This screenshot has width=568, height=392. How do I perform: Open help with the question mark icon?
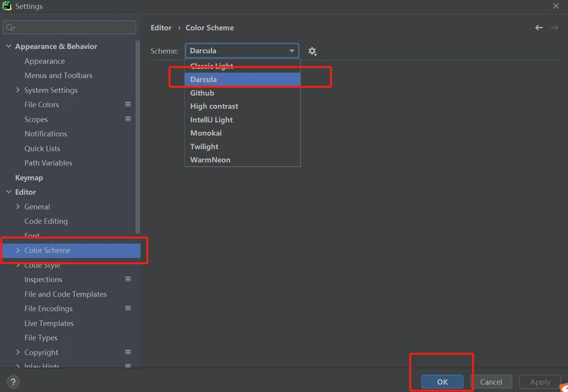point(12,382)
